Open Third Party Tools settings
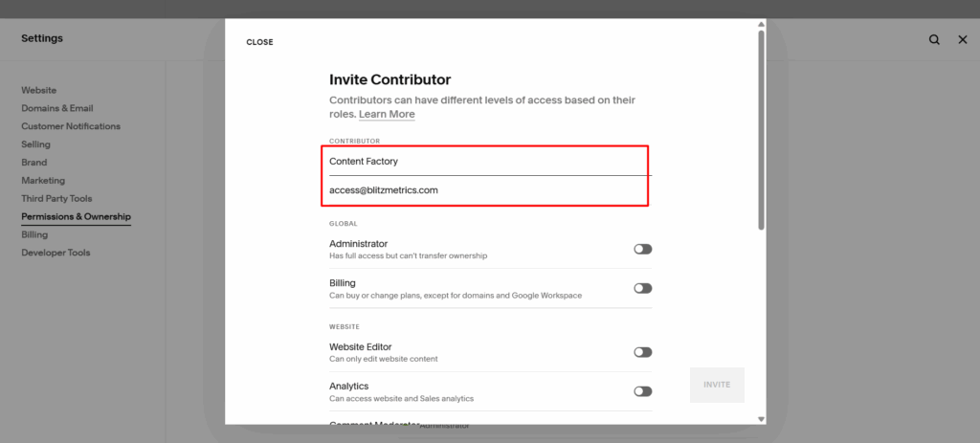The image size is (980, 443). (x=56, y=199)
